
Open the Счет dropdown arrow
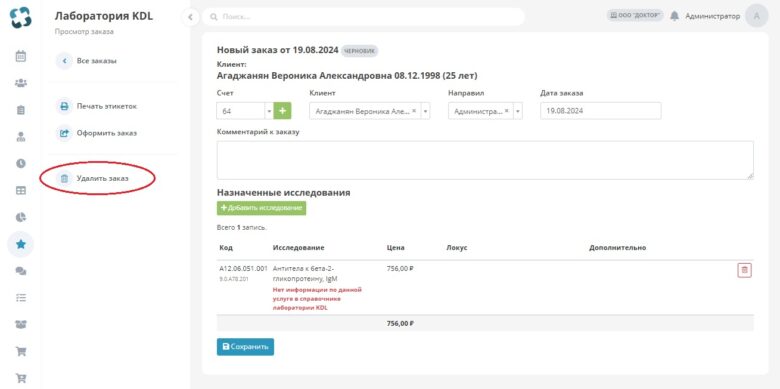(269, 111)
